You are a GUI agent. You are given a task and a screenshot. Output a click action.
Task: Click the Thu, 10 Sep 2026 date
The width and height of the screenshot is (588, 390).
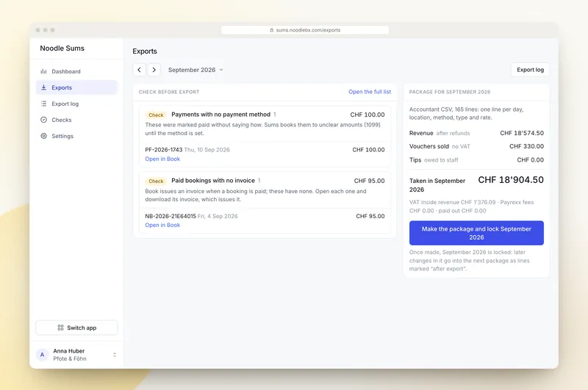(207, 150)
